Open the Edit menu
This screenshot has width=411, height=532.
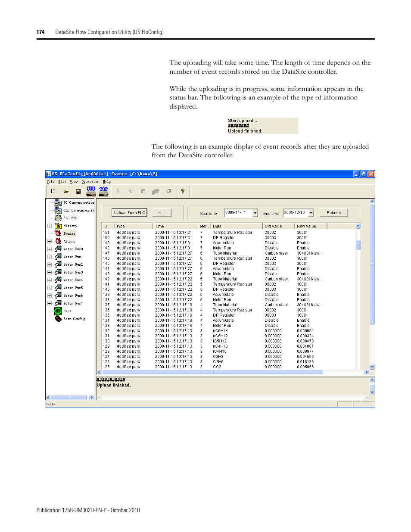[x=62, y=181]
